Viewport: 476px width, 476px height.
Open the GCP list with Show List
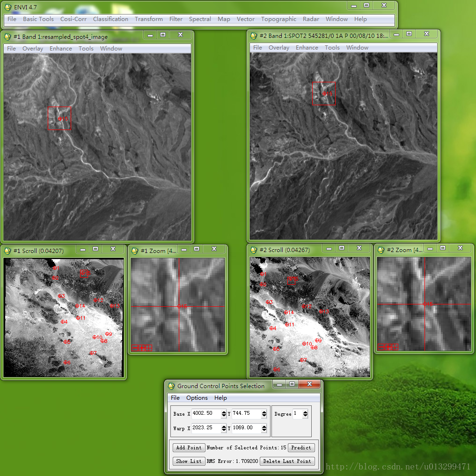(x=189, y=461)
